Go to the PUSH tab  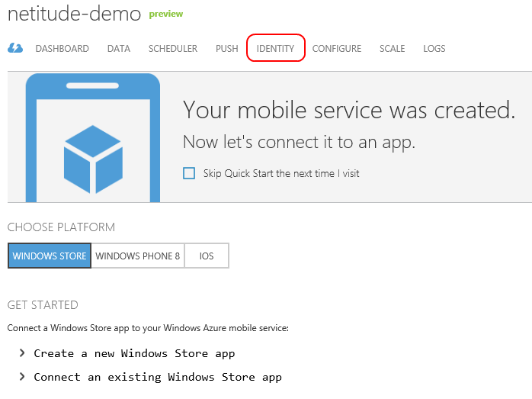(x=227, y=49)
